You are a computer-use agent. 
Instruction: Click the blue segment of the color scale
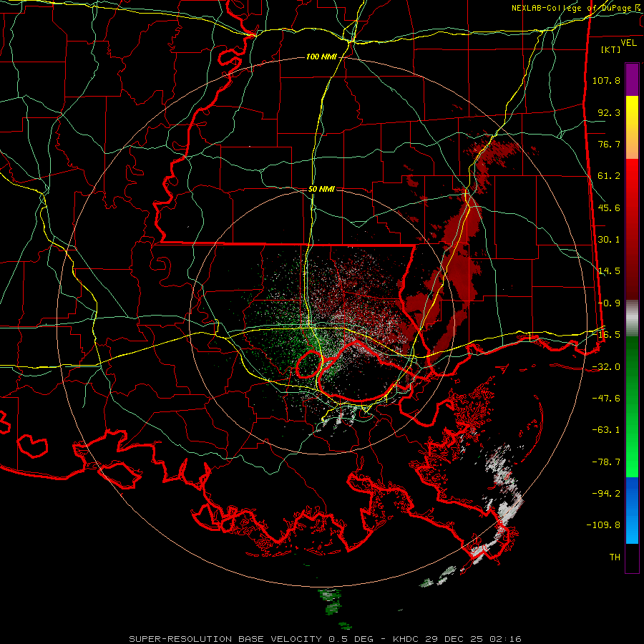[x=632, y=510]
